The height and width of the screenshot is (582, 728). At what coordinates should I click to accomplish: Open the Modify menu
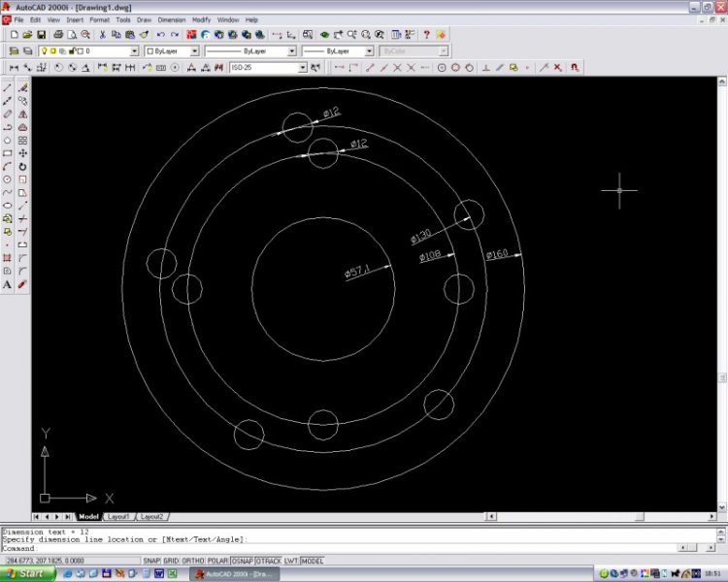click(202, 20)
